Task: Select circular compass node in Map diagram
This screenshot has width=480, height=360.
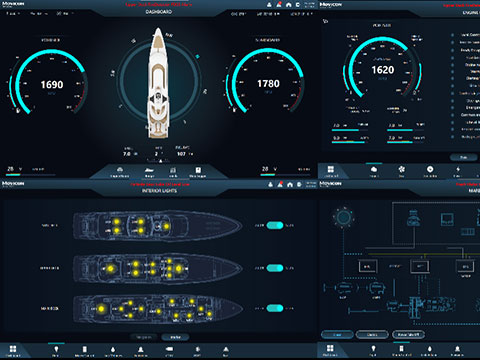Action: pyautogui.click(x=343, y=218)
